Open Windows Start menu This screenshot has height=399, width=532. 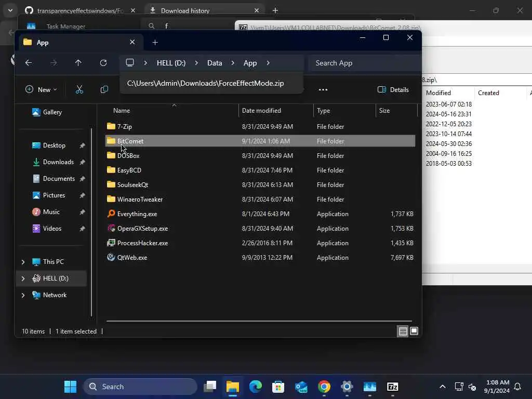pos(71,387)
